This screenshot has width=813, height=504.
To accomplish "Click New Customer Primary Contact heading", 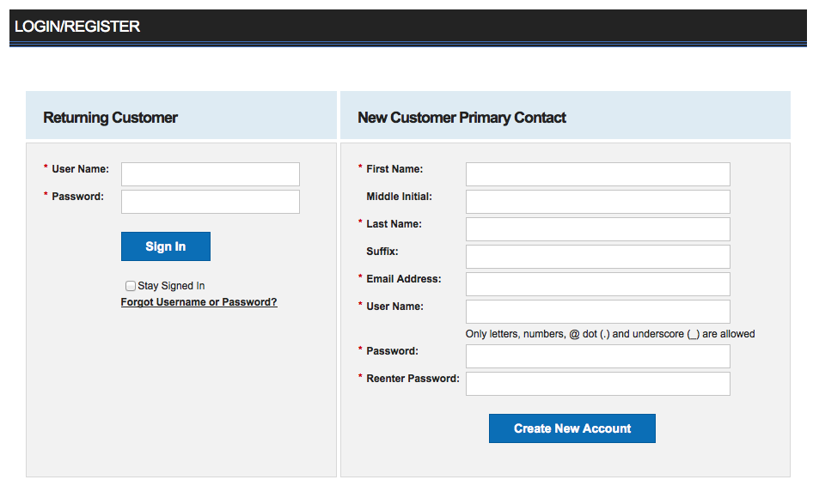I will tap(462, 118).
